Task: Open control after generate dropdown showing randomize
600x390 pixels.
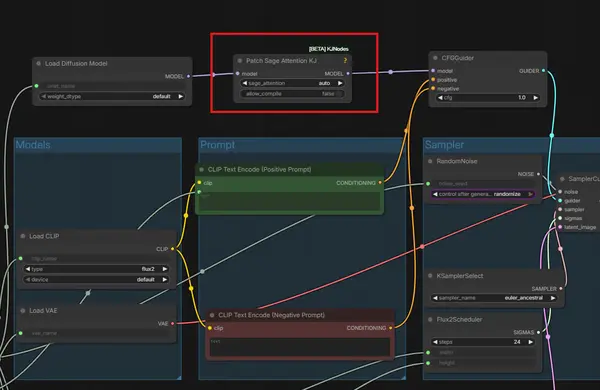Action: (483, 194)
